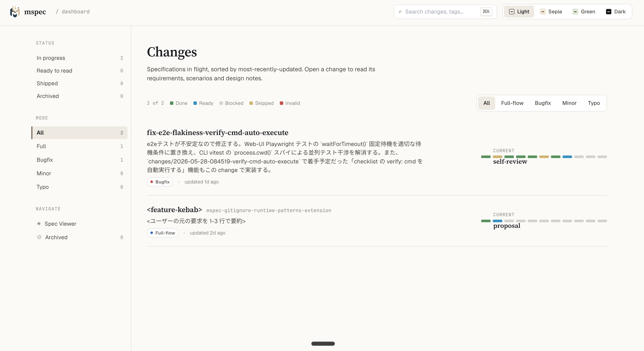Click the red Invalid legend dot

click(x=281, y=103)
